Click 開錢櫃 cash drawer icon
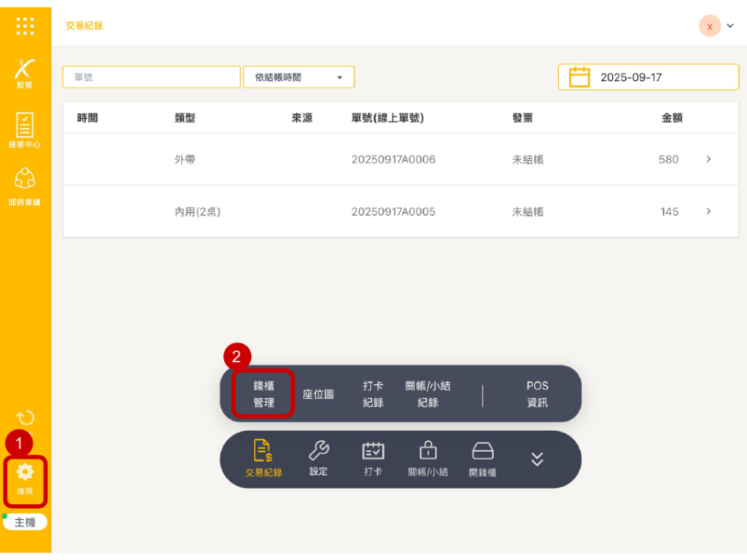 tap(483, 458)
